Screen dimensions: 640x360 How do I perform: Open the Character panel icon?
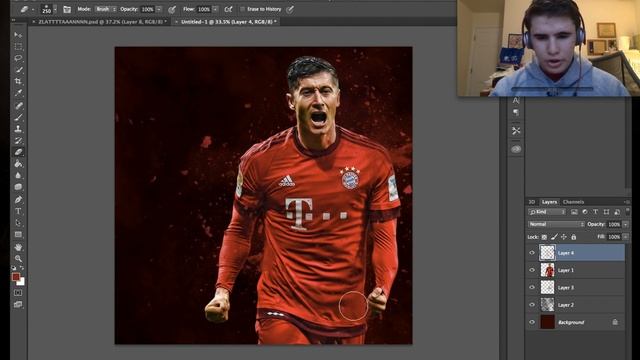click(516, 100)
